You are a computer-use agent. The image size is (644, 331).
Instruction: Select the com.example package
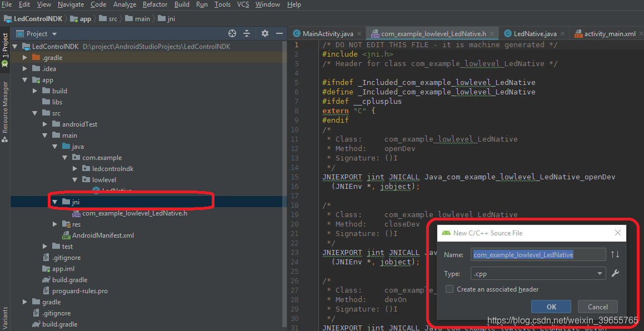click(x=102, y=157)
